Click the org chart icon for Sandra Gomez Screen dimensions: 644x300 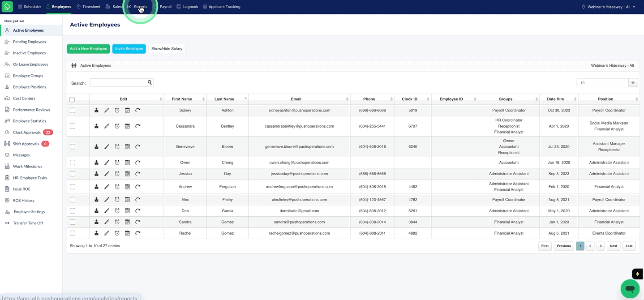[x=96, y=222]
